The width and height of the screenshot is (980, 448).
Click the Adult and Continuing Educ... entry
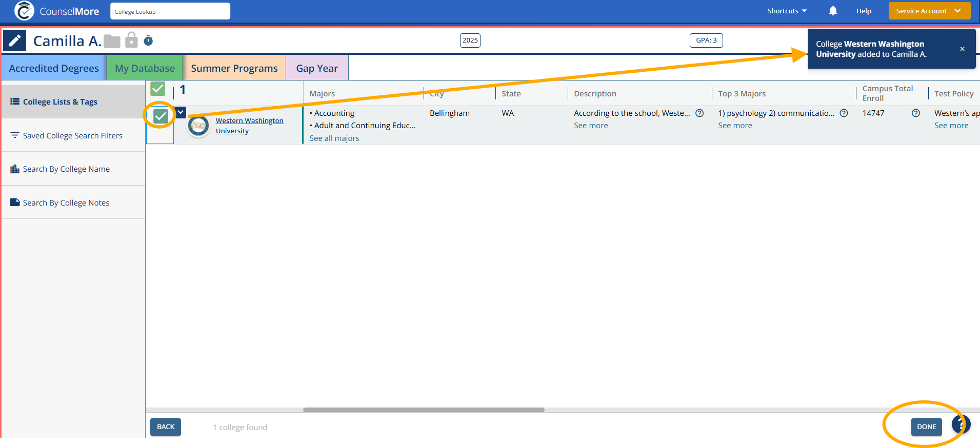tap(363, 126)
